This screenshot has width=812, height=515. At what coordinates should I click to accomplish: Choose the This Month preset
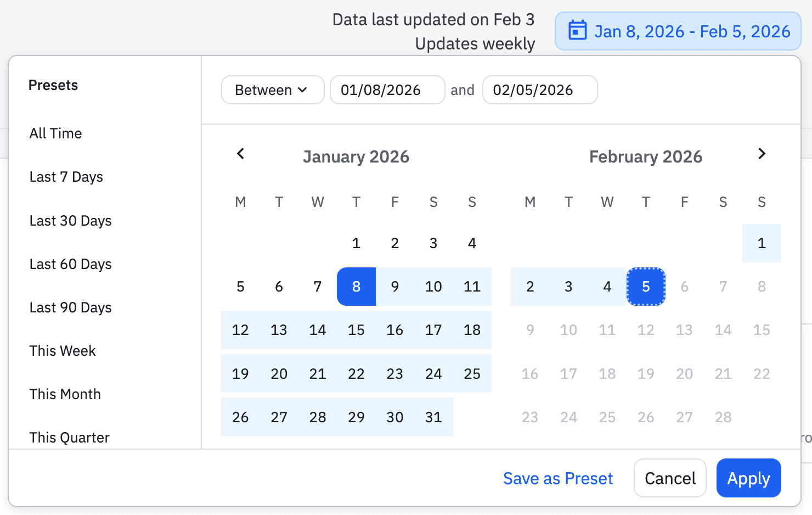(65, 394)
